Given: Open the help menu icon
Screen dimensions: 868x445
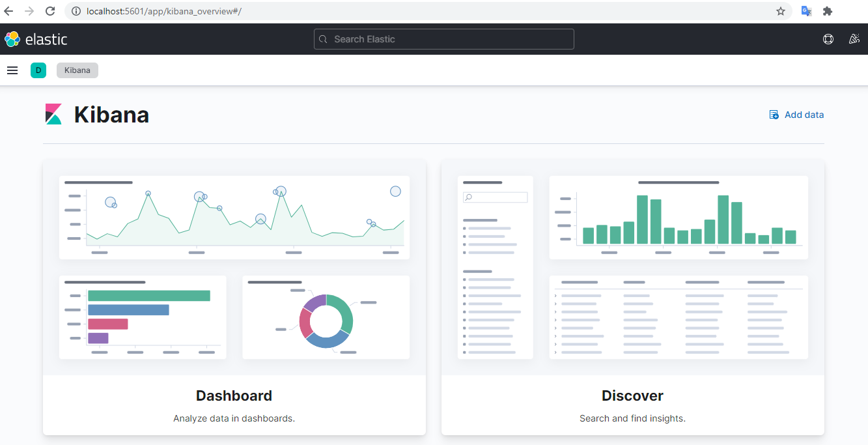Looking at the screenshot, I should (828, 39).
